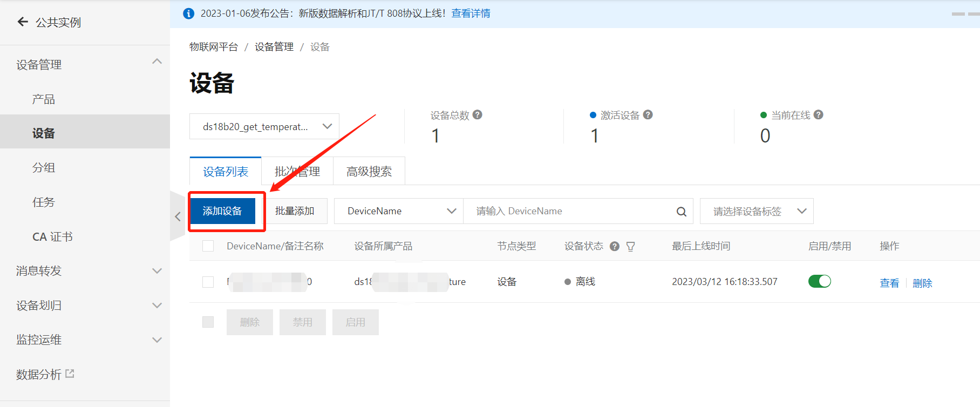Open the help icon next to 激活设备
The height and width of the screenshot is (407, 980).
point(648,114)
